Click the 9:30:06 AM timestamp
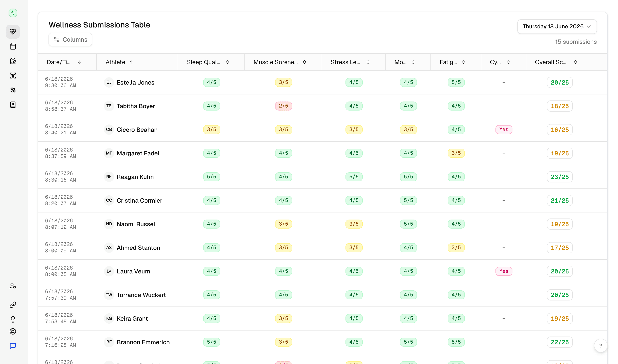This screenshot has width=618, height=364. point(60,85)
